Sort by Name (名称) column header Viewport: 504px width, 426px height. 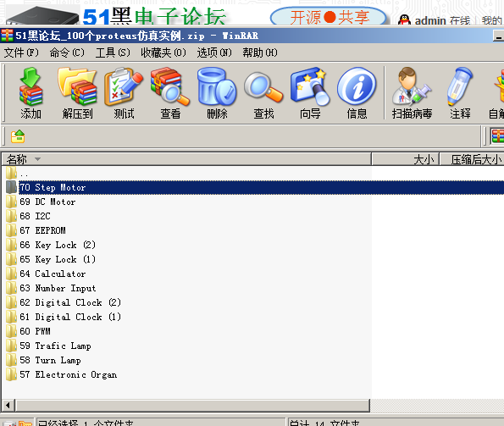pyautogui.click(x=186, y=159)
